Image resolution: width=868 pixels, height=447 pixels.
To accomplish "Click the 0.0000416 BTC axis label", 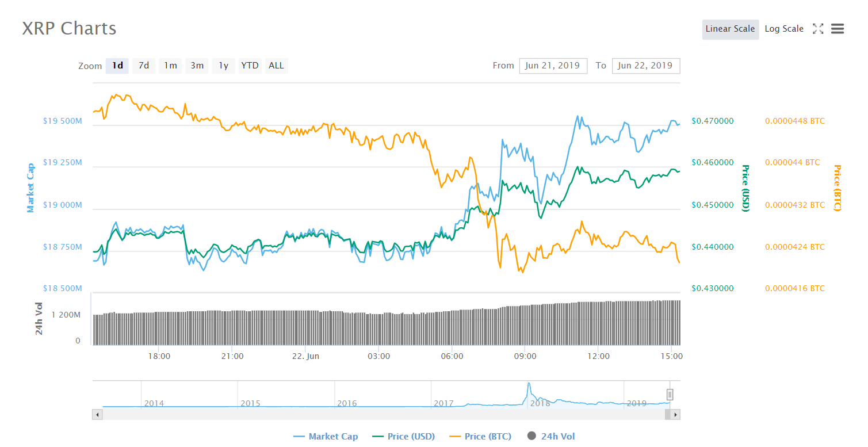I will [x=795, y=288].
